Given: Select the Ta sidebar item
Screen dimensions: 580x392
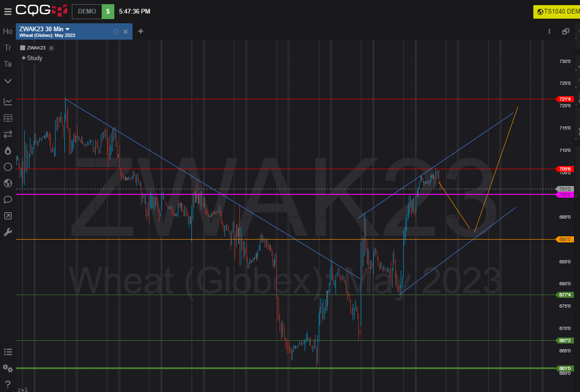Looking at the screenshot, I should [x=8, y=64].
